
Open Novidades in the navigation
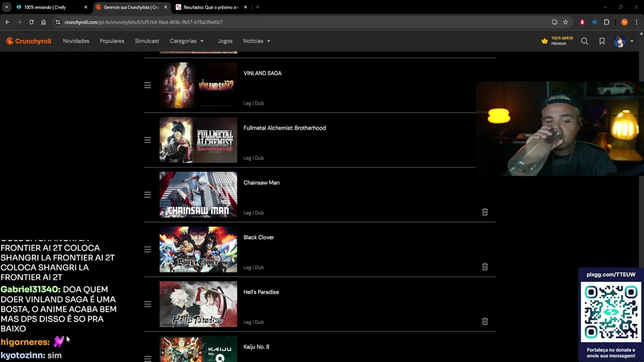[x=76, y=41]
